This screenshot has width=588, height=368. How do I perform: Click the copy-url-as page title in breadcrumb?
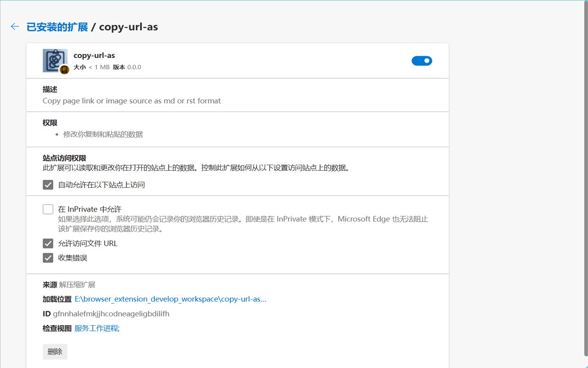click(128, 27)
